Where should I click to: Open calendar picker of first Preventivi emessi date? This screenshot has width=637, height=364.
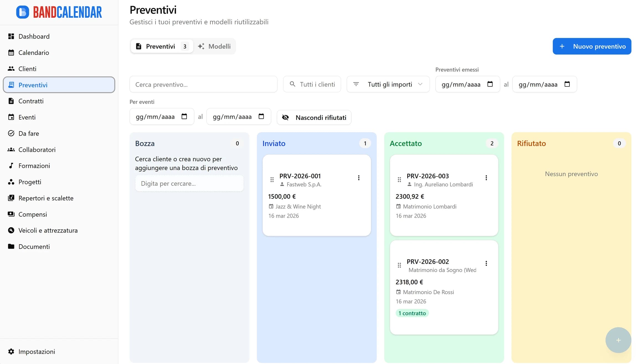490,84
